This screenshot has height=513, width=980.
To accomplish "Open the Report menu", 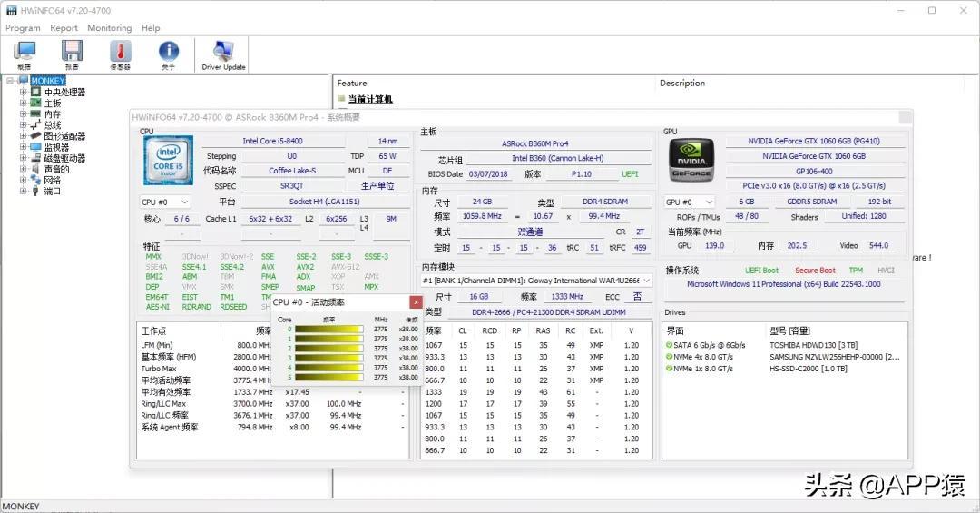I will point(64,28).
